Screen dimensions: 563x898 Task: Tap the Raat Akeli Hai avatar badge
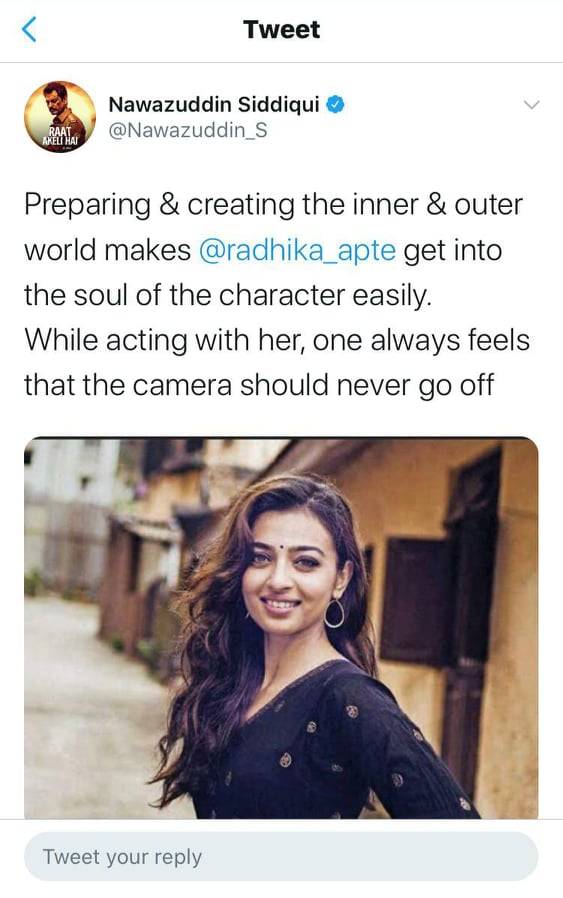click(x=60, y=138)
